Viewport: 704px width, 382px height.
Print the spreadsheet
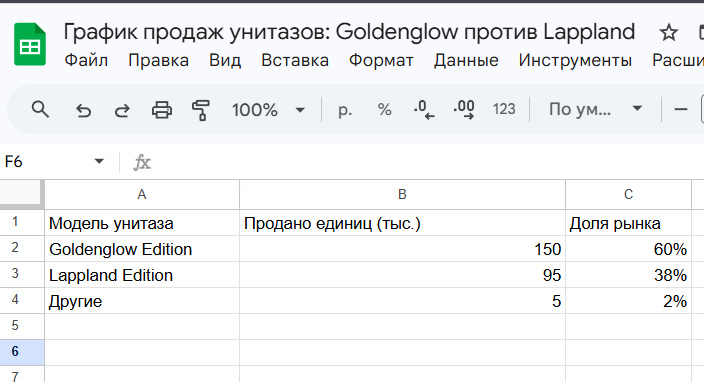click(162, 110)
